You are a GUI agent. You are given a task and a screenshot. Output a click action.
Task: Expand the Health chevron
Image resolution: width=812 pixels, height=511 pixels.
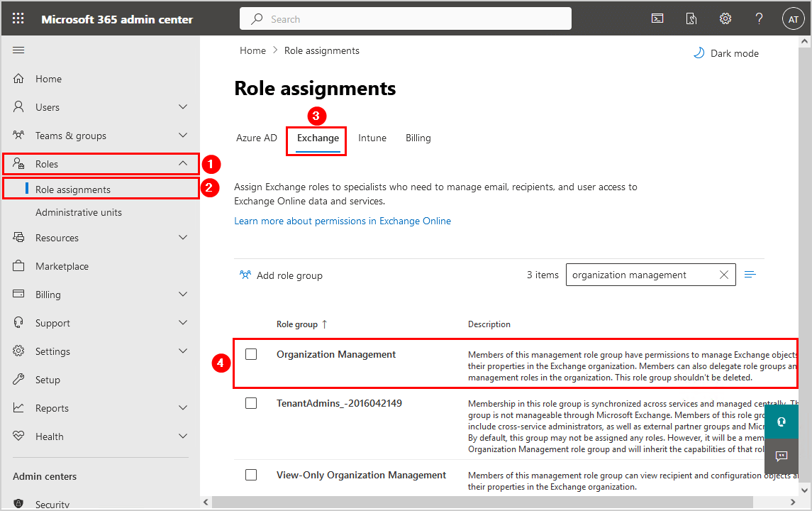183,436
